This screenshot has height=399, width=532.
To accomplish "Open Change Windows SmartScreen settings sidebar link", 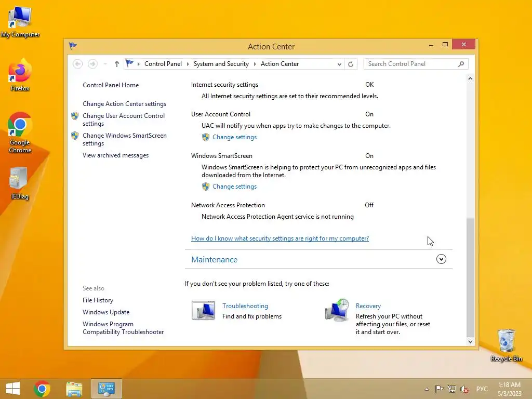I will click(125, 139).
